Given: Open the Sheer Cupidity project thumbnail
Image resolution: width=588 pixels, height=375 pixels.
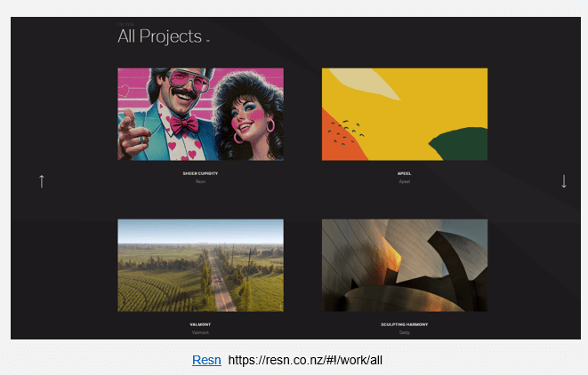Looking at the screenshot, I should [200, 114].
